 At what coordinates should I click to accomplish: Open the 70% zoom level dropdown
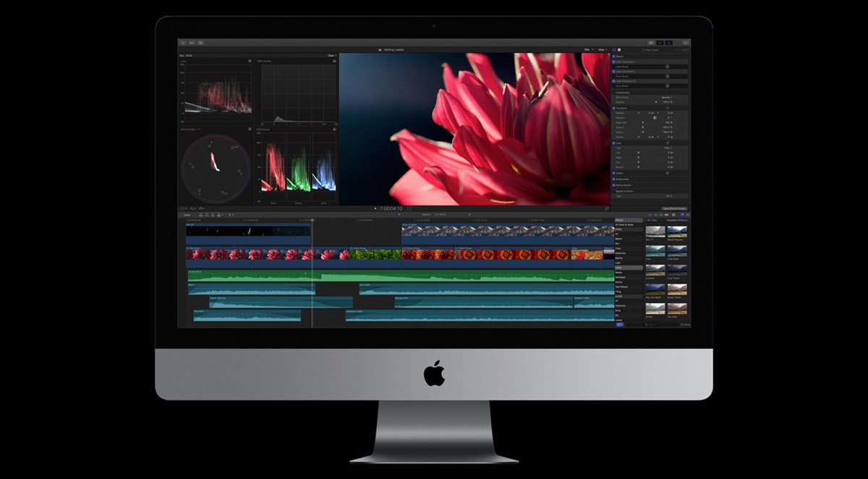587,50
